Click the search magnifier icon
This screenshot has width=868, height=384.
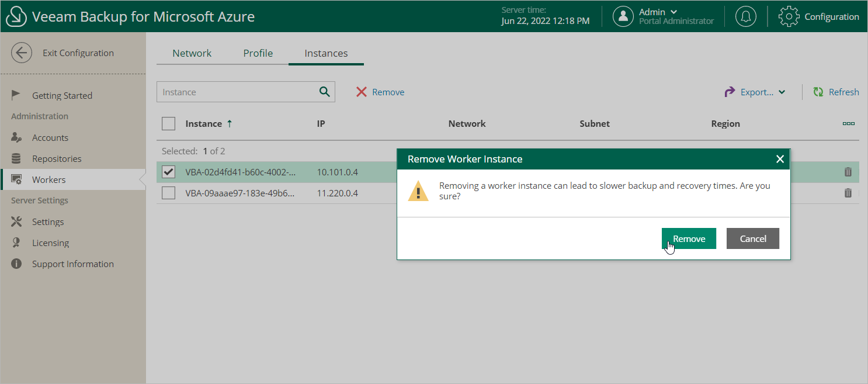tap(324, 92)
